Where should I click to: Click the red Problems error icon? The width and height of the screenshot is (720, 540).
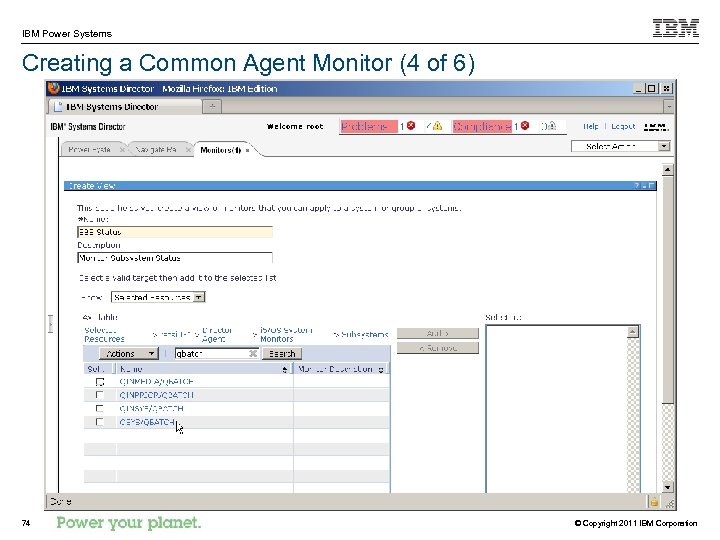pyautogui.click(x=411, y=125)
